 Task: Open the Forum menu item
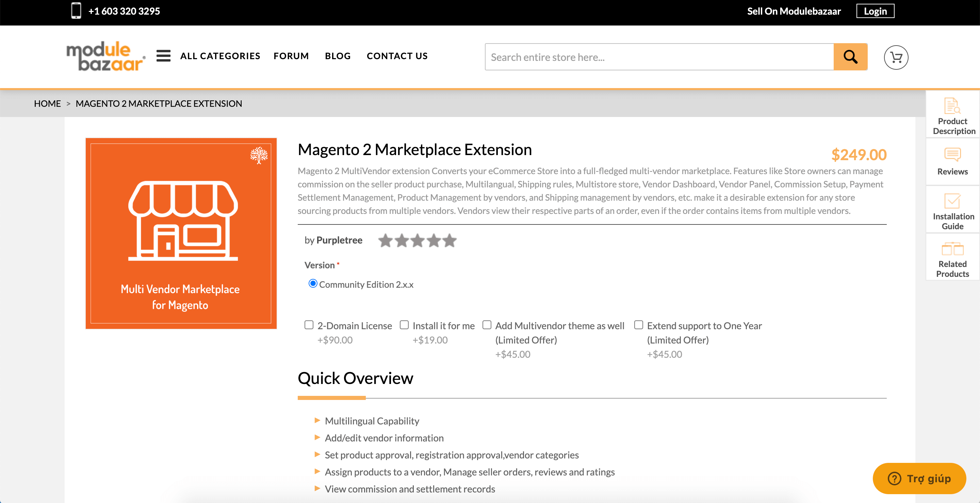tap(291, 56)
